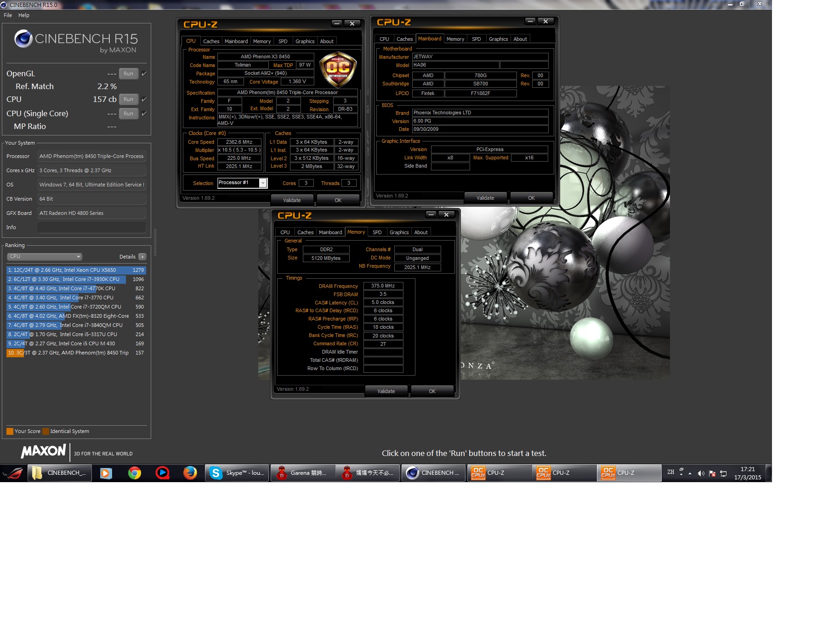Open Graphics tab in CPU-Z CPU window

pyautogui.click(x=305, y=41)
